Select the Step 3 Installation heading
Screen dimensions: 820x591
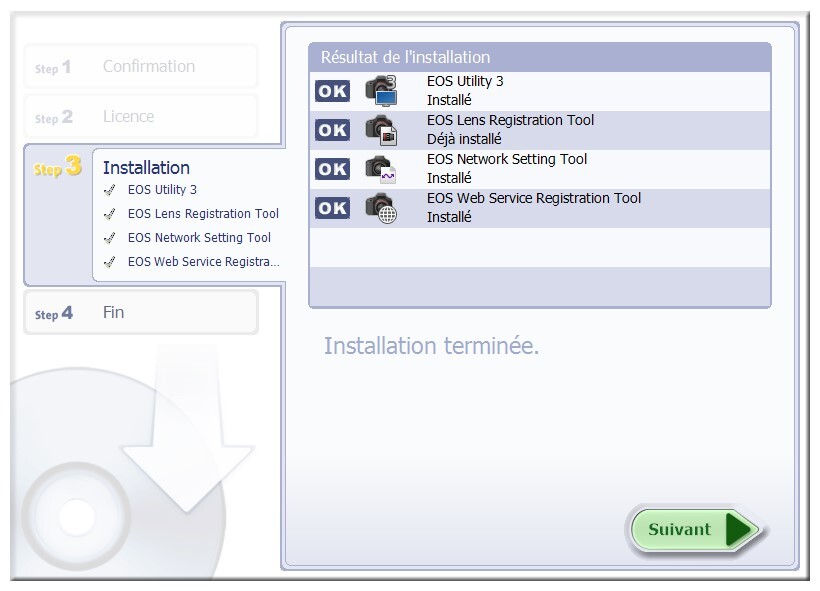click(146, 168)
